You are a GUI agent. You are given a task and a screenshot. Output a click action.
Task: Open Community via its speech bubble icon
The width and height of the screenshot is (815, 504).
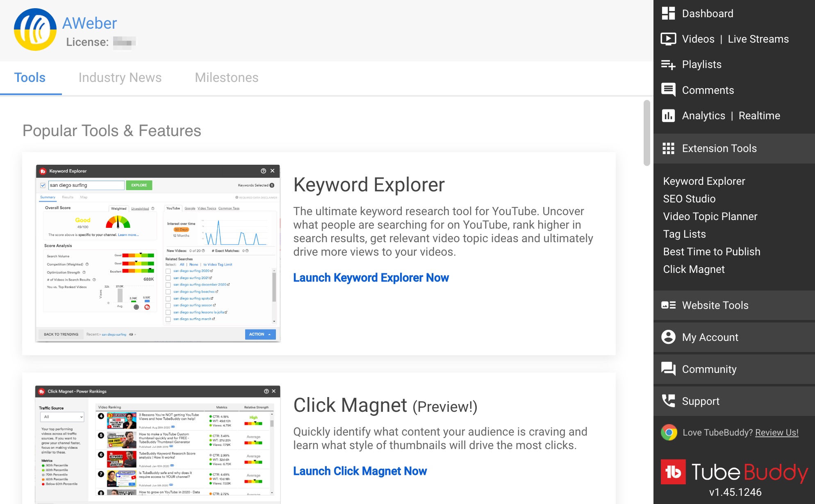669,369
